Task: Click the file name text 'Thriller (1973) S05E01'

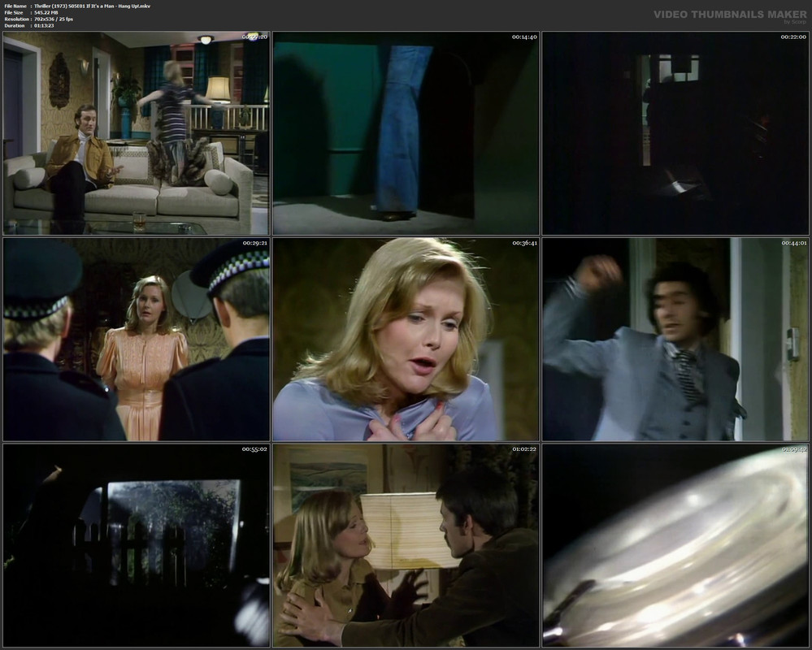Action: tap(59, 6)
